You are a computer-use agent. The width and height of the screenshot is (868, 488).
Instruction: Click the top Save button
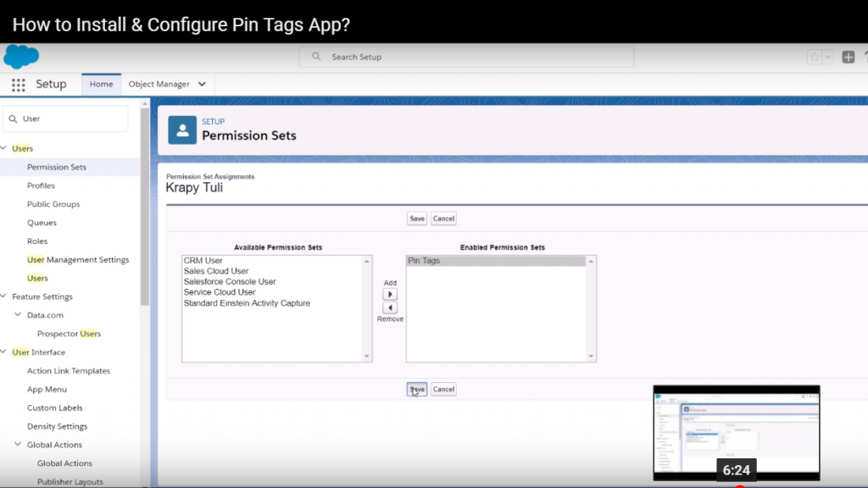(417, 219)
